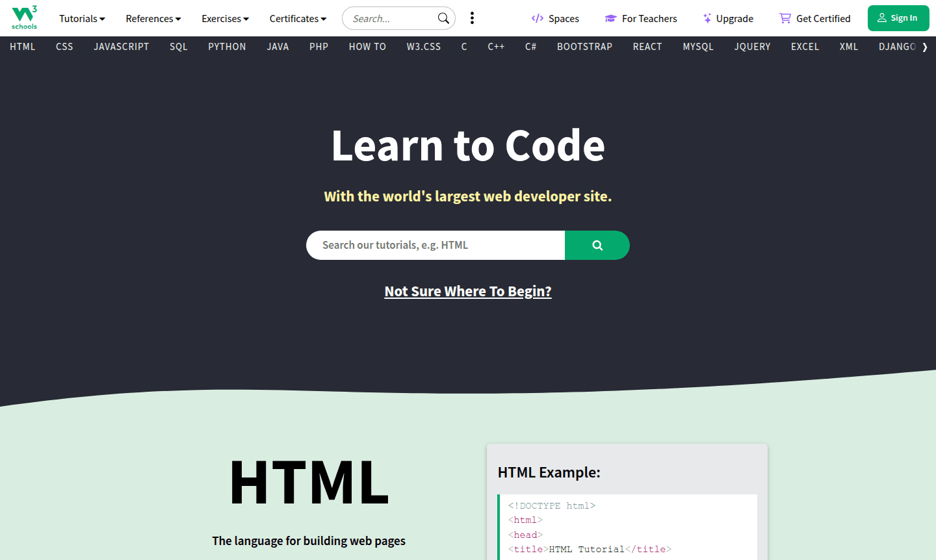Expand the Exercises menu
The height and width of the screenshot is (560, 936).
225,18
